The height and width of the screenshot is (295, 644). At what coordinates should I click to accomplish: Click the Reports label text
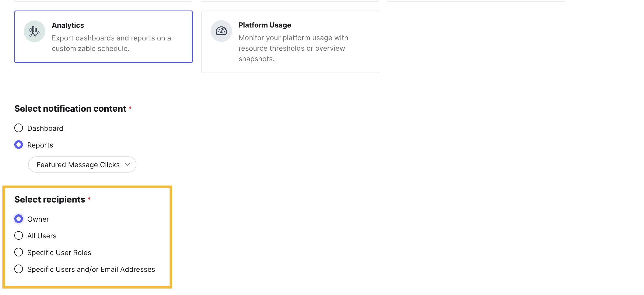(40, 145)
